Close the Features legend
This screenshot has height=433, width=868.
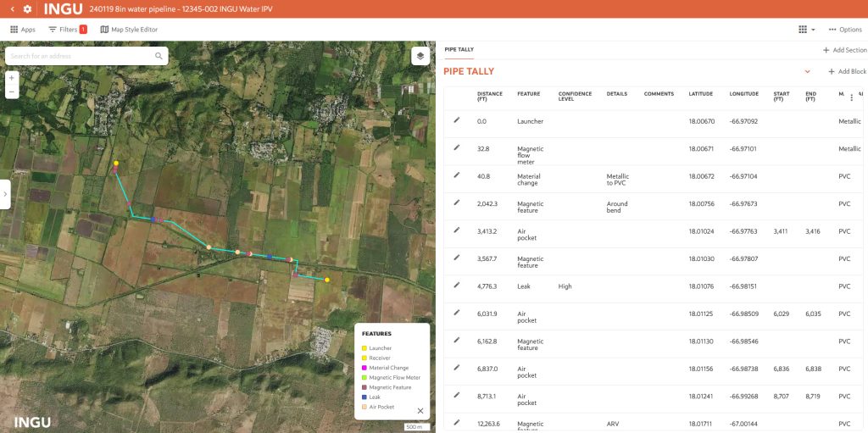point(420,411)
